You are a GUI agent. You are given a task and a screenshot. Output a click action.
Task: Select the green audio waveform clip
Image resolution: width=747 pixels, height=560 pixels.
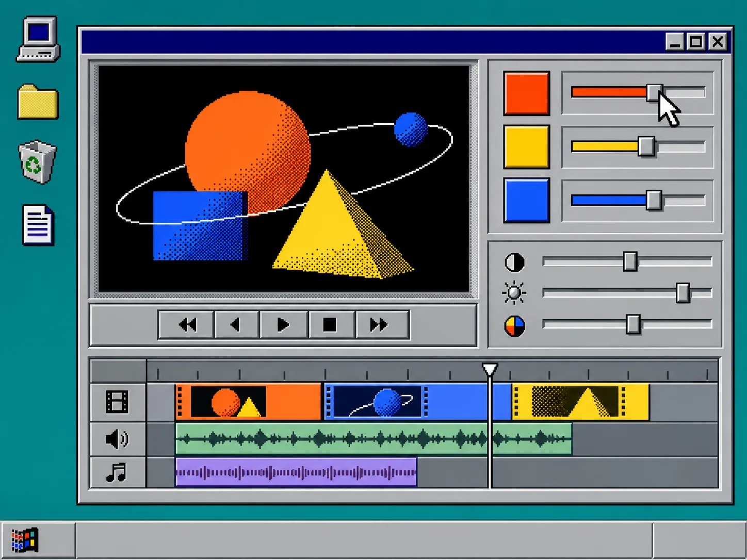pyautogui.click(x=374, y=439)
